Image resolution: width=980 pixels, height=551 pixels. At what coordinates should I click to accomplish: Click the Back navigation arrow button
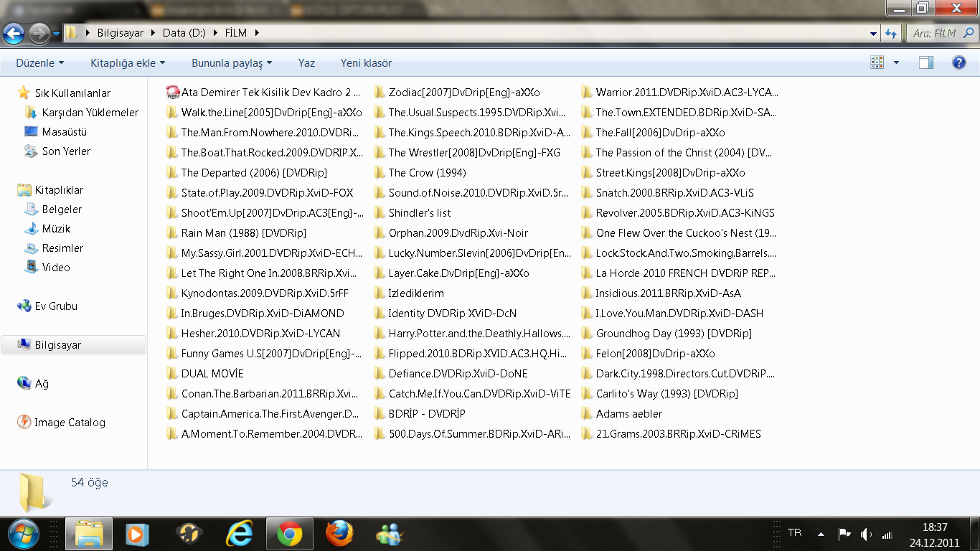pos(14,33)
